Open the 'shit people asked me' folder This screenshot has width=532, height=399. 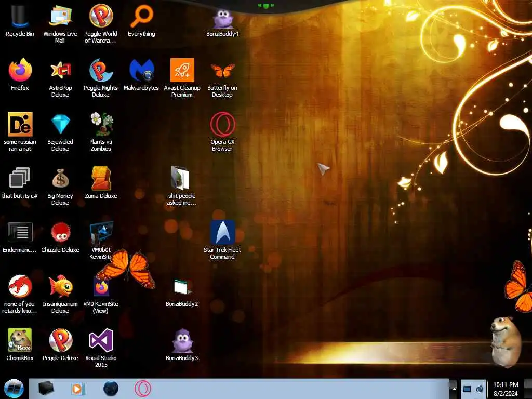[x=181, y=186]
